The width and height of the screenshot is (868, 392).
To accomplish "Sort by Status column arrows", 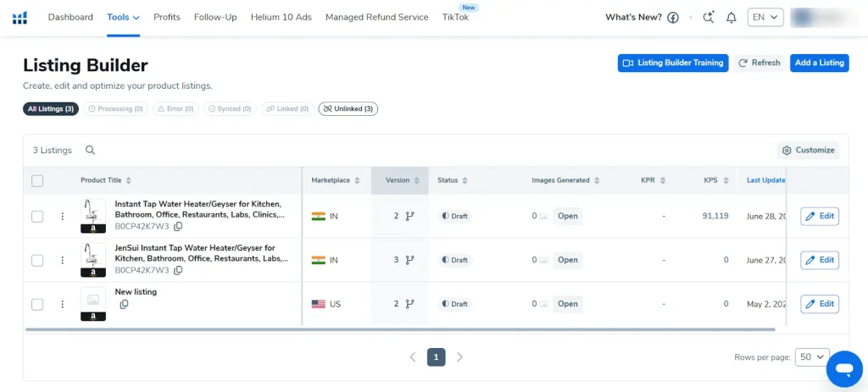I will [465, 180].
